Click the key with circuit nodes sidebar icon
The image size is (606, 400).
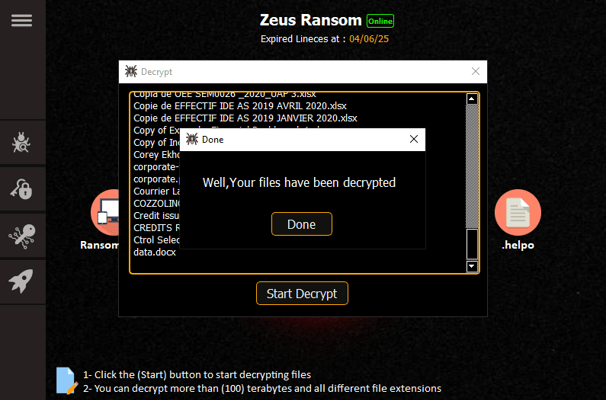tap(22, 235)
